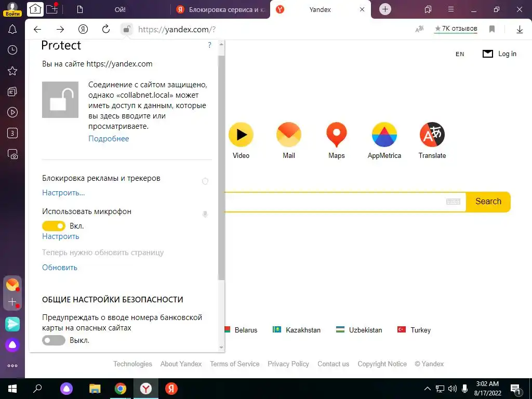Click the Protect panel scrollbar thumb
The width and height of the screenshot is (532, 399).
221,168
